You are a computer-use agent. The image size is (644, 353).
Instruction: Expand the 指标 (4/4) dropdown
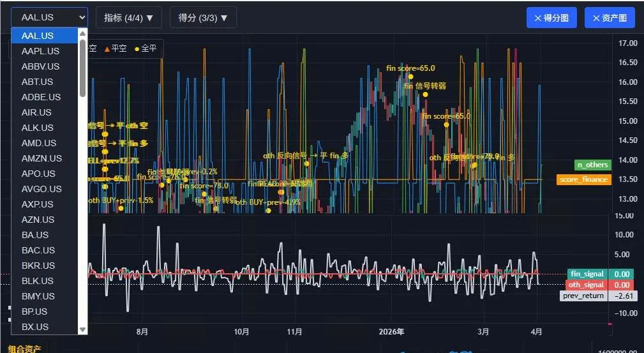click(128, 18)
